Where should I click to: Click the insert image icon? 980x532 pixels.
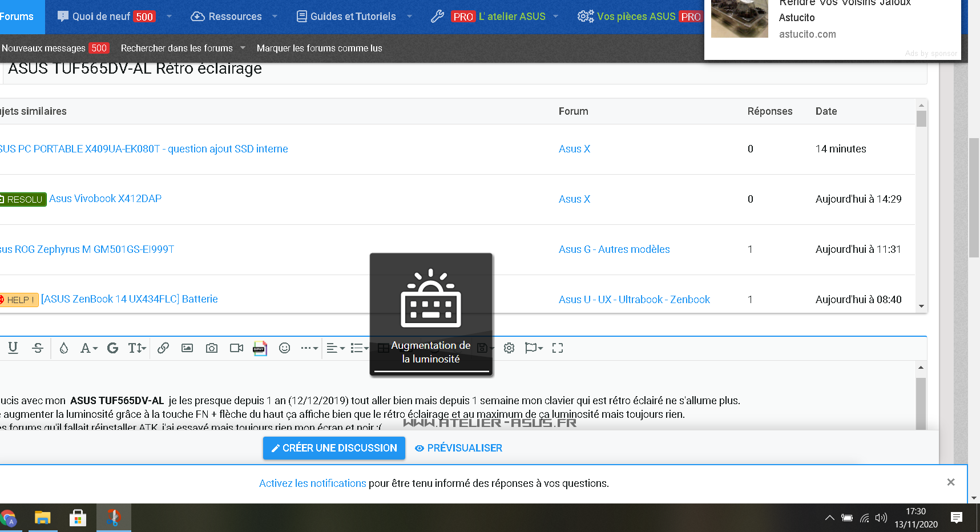click(x=187, y=348)
